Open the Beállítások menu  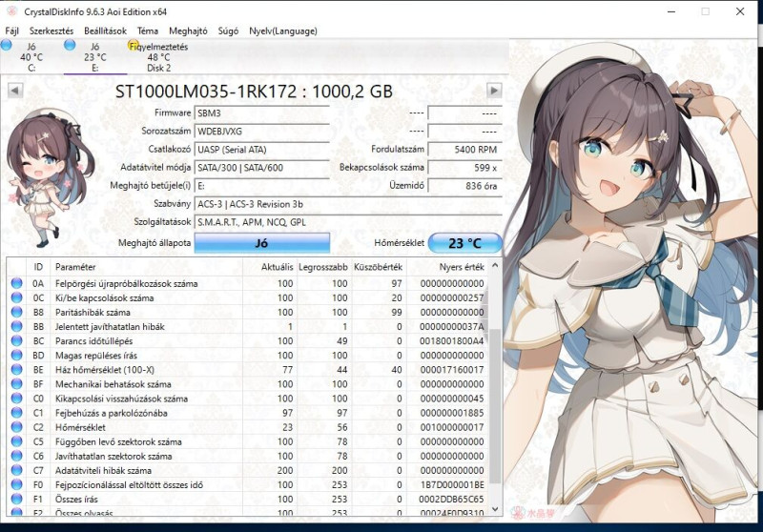(105, 31)
